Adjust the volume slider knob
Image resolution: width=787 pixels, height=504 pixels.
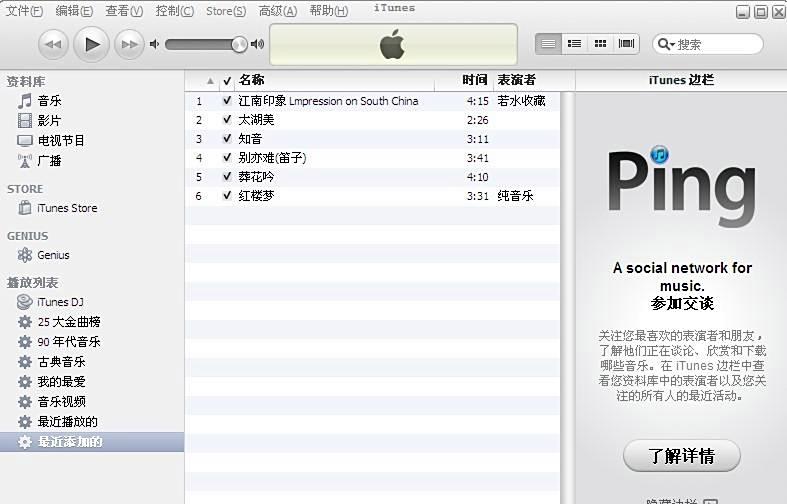pyautogui.click(x=239, y=45)
